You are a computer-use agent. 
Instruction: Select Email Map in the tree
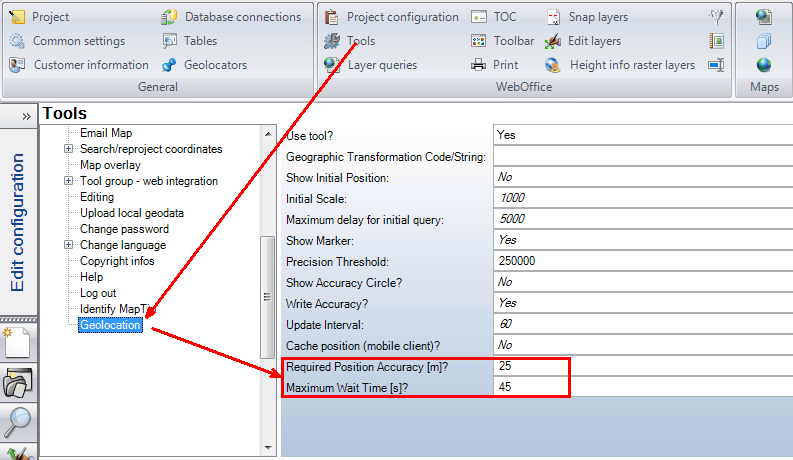coord(106,133)
